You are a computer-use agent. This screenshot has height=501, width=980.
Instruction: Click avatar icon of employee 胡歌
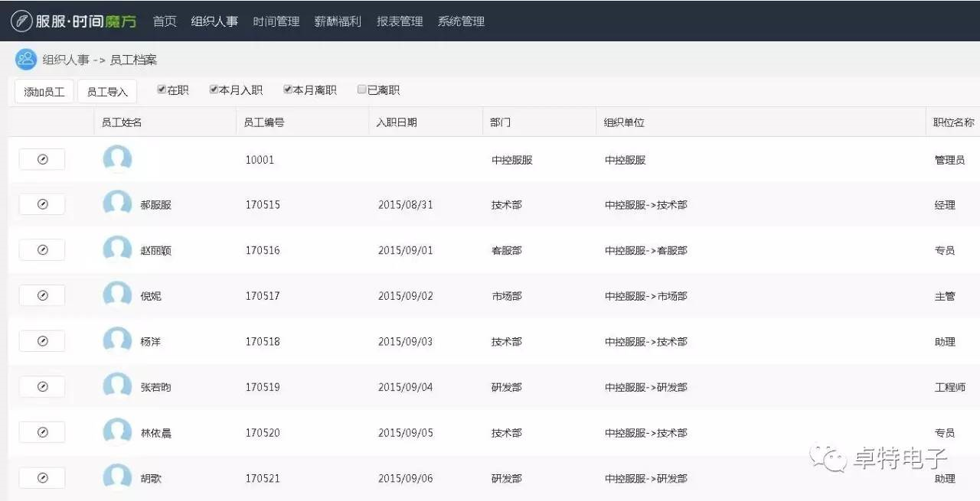(x=117, y=477)
